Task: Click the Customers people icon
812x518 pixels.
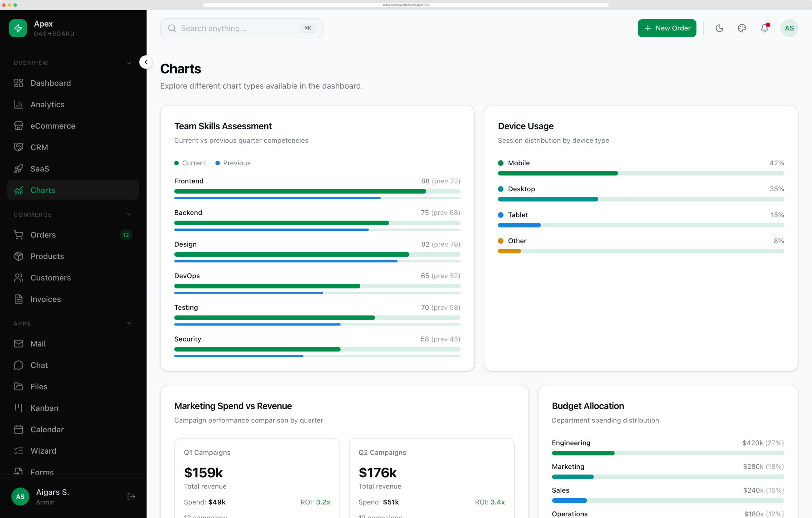Action: click(18, 277)
